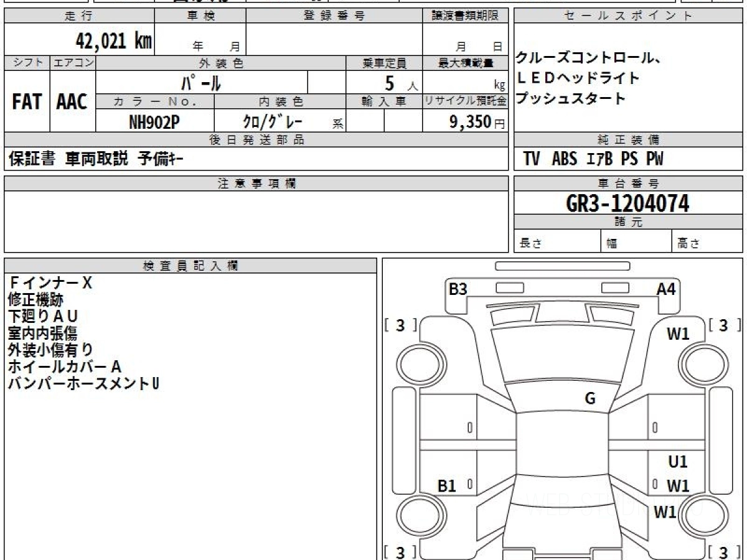
Task: Select inspector note 下廻りAU
Action: 43,316
